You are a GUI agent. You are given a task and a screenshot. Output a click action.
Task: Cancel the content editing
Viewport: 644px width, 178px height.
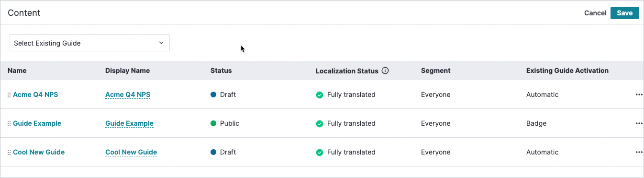595,13
